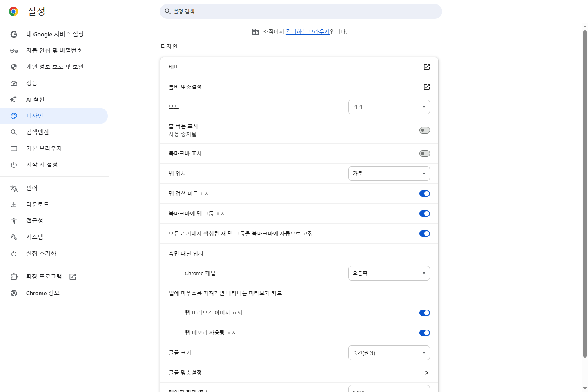
Task: Enable the 북마크바 표시 toggle
Action: (x=425, y=154)
